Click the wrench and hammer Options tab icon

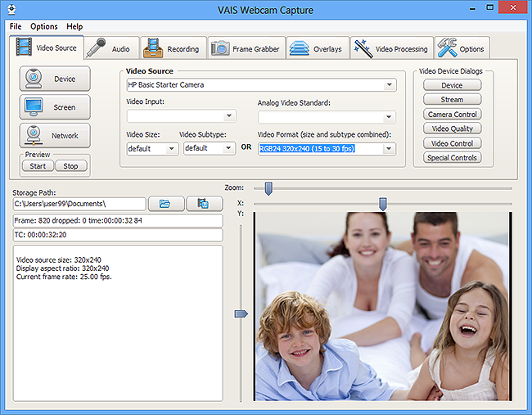tap(447, 47)
